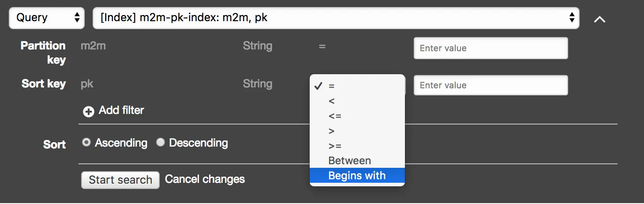
Task: Choose the '>' operator option
Action: coord(332,131)
